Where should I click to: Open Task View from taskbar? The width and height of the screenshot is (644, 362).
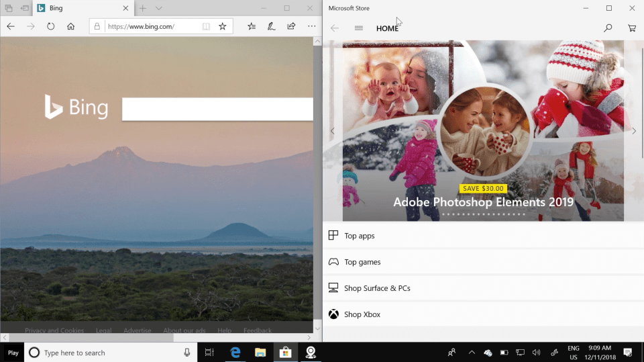209,353
